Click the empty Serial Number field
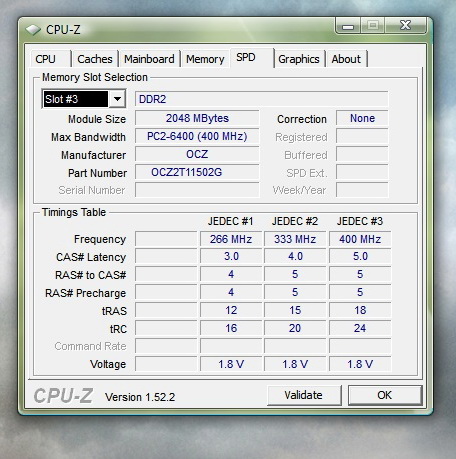The height and width of the screenshot is (459, 456). [x=197, y=190]
